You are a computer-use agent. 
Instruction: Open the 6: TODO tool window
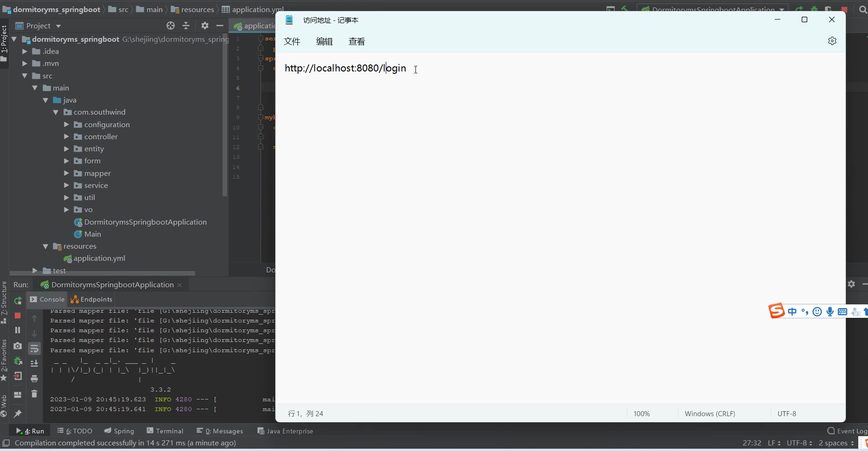tap(75, 431)
